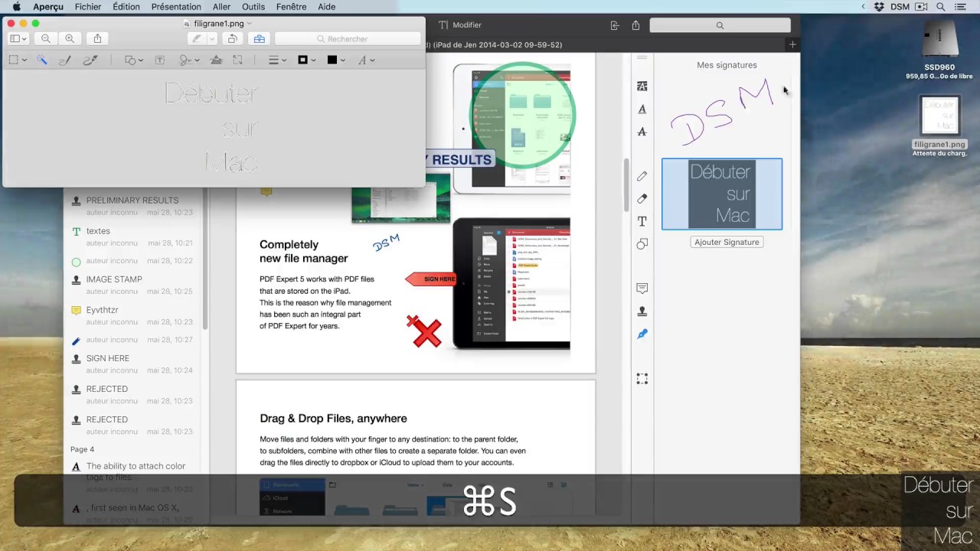Open Adjust Color prism tool
The width and height of the screenshot is (980, 551).
(x=217, y=60)
